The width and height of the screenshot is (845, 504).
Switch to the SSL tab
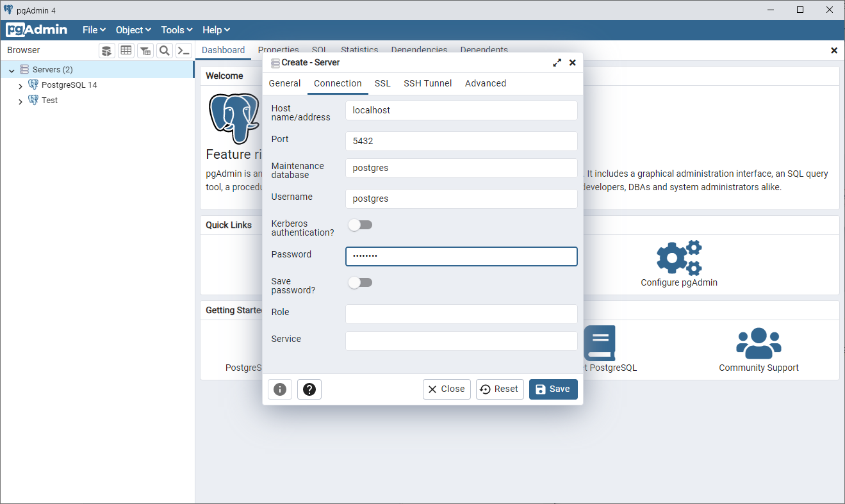pyautogui.click(x=382, y=83)
